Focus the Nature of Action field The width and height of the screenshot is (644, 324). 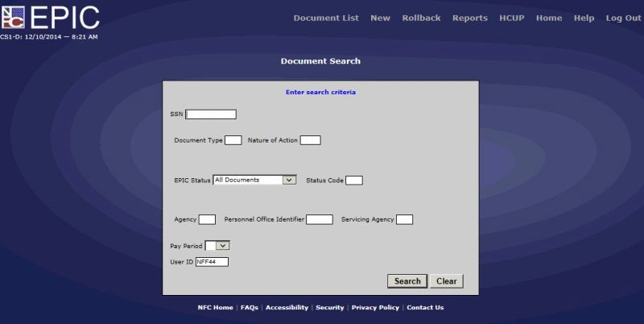pyautogui.click(x=311, y=140)
